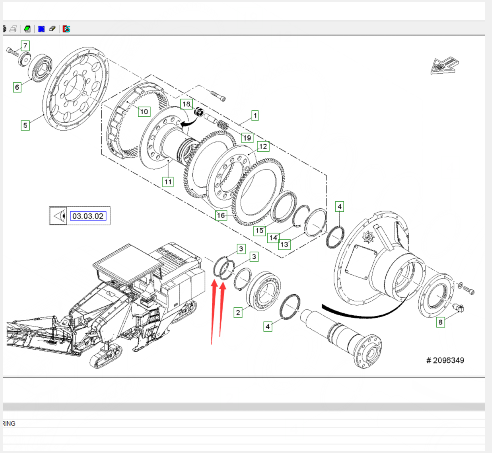Click the grayed-out printer icon in toolbar
The height and width of the screenshot is (453, 492).
(x=13, y=29)
